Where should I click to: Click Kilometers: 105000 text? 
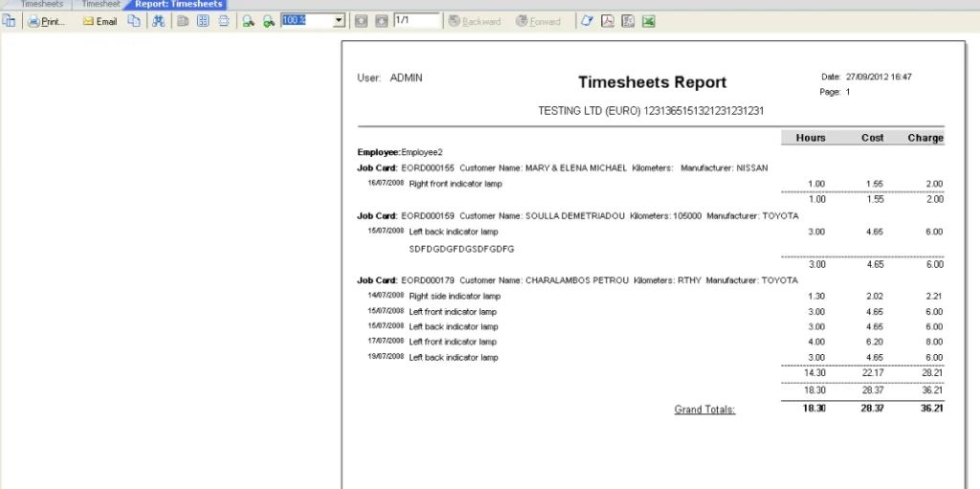666,215
